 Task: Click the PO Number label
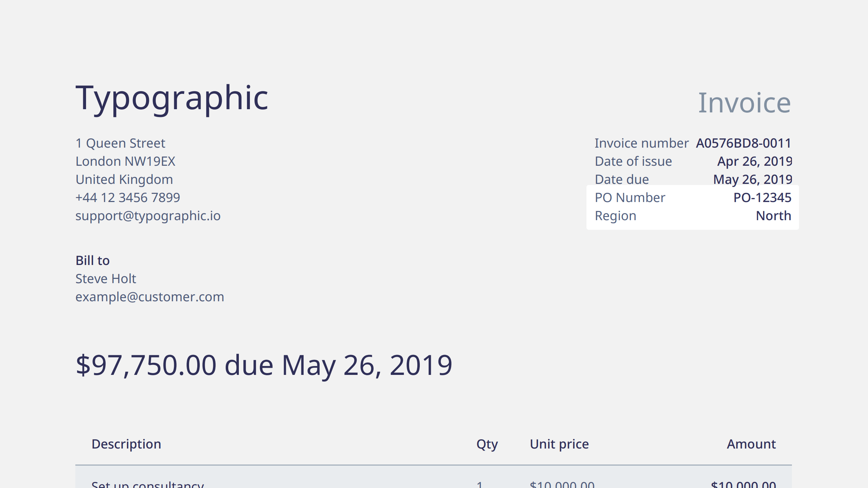tap(630, 197)
